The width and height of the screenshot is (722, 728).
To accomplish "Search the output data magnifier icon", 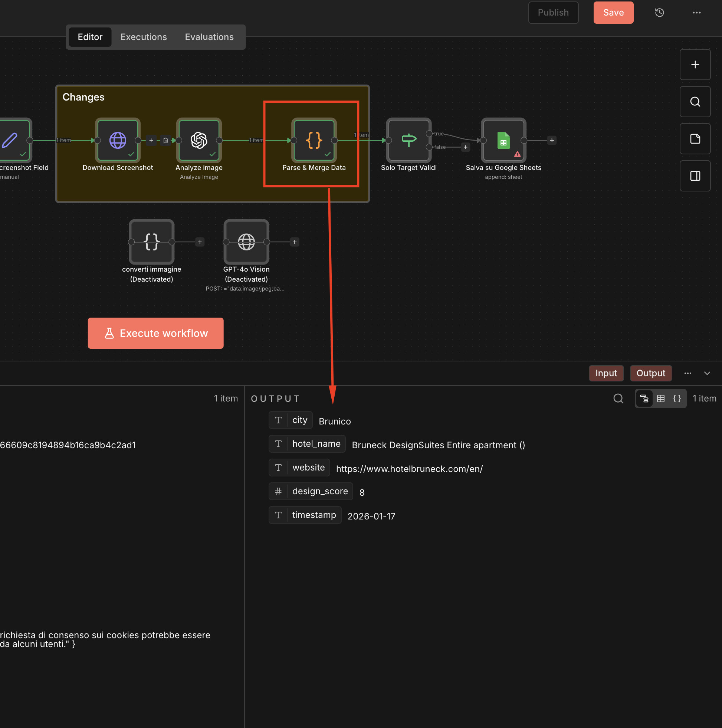I will 618,399.
